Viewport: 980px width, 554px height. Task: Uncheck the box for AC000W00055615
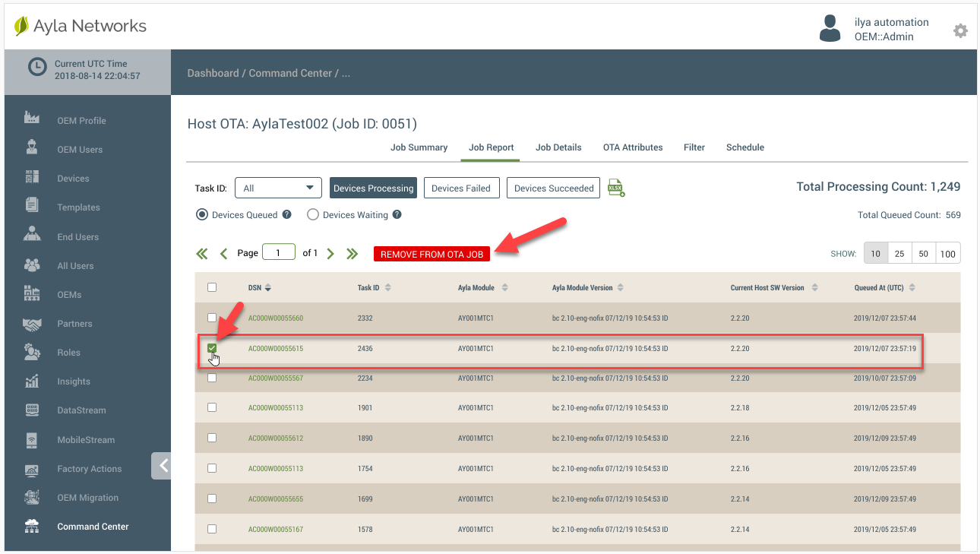(212, 348)
